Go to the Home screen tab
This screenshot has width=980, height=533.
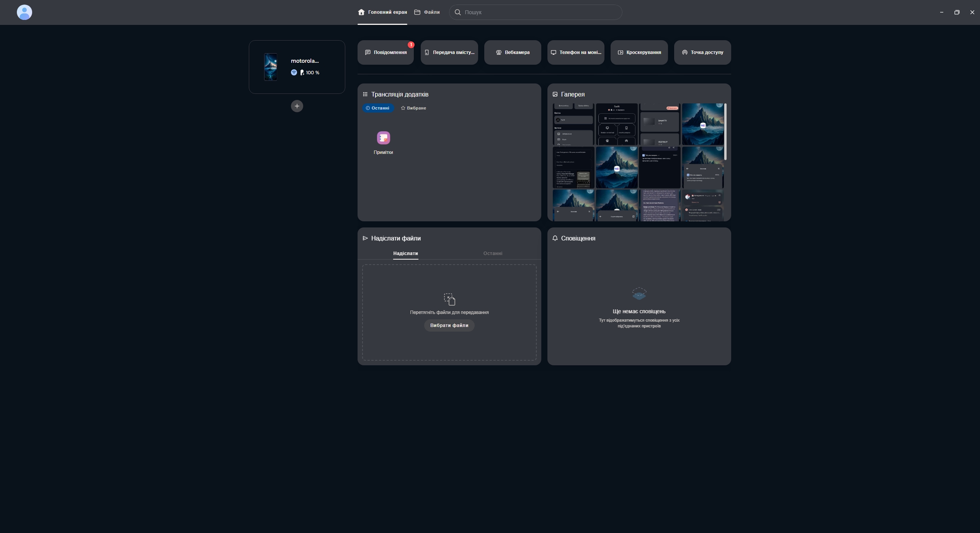click(382, 12)
